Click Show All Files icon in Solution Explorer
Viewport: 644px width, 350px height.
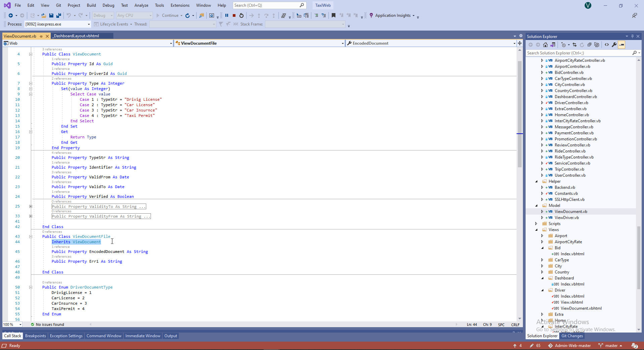pos(597,45)
